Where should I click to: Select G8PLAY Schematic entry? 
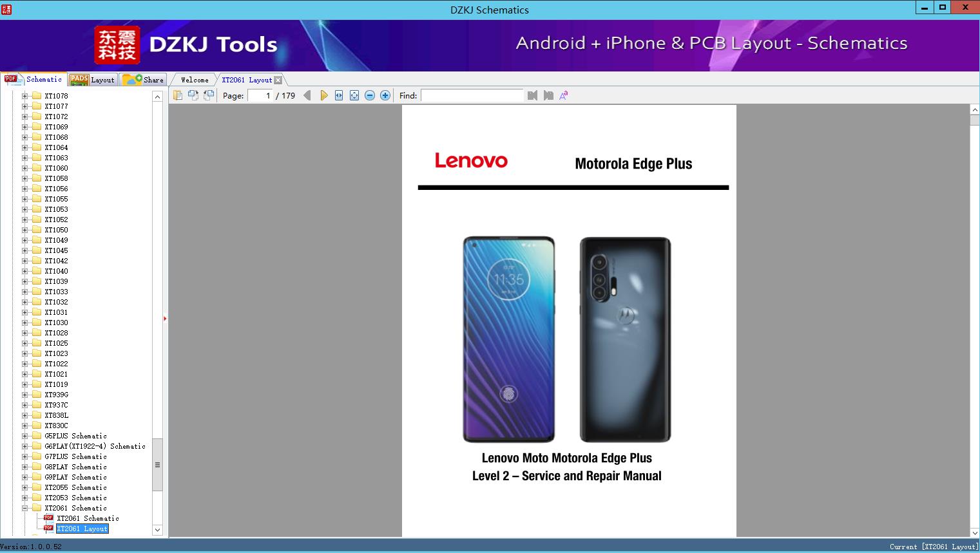coord(75,467)
